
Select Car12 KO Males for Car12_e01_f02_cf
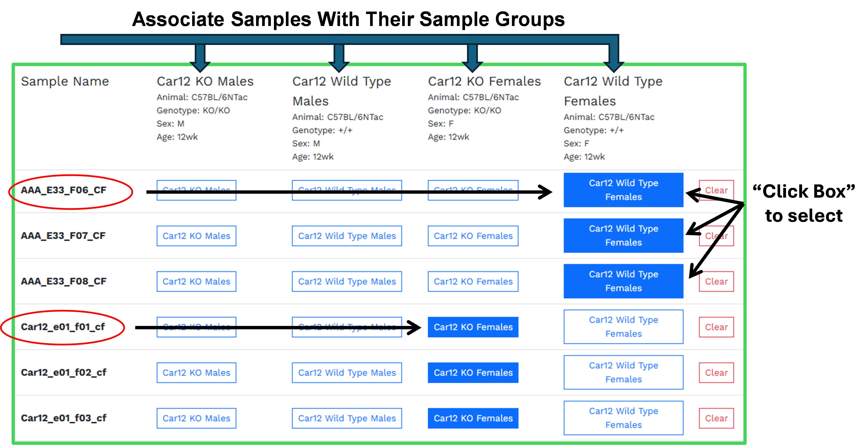coord(196,372)
